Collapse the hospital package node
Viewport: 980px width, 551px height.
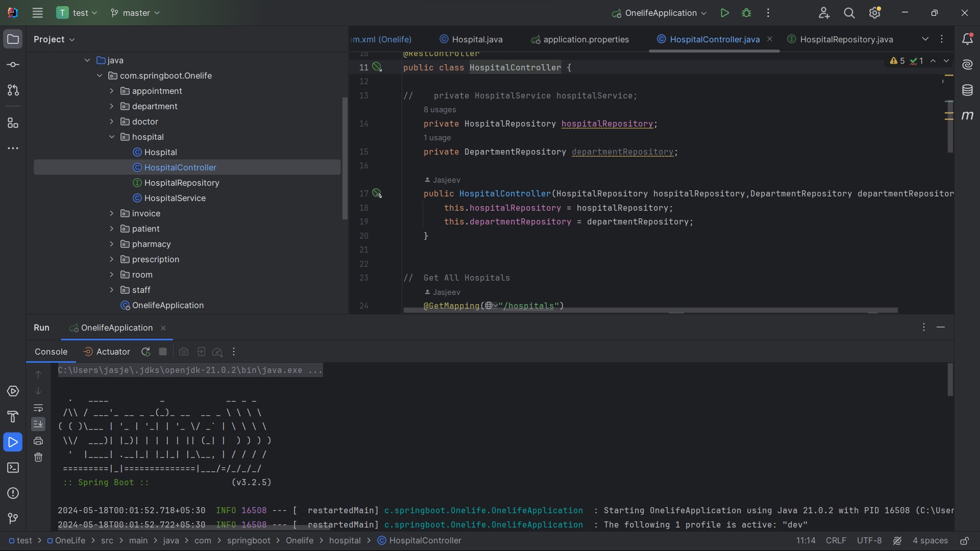click(x=112, y=137)
